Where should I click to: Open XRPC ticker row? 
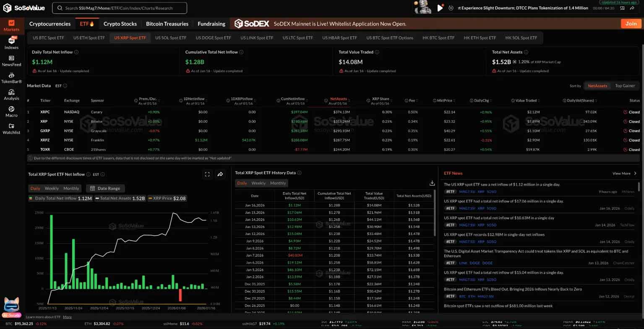pyautogui.click(x=334, y=112)
